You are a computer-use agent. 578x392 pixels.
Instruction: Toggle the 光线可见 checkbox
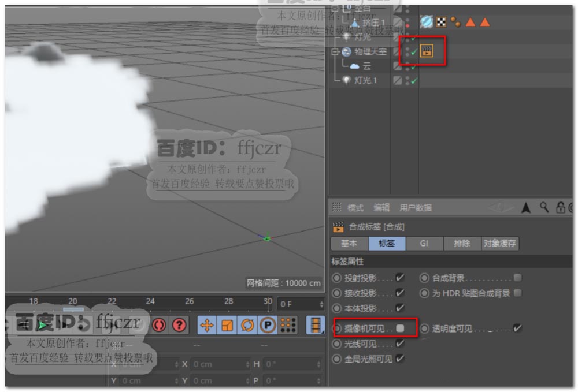[399, 344]
